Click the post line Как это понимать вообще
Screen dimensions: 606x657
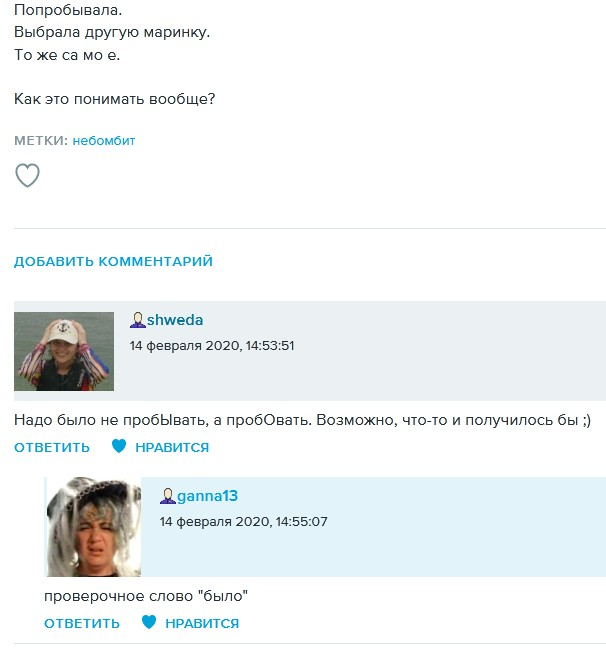pos(114,99)
